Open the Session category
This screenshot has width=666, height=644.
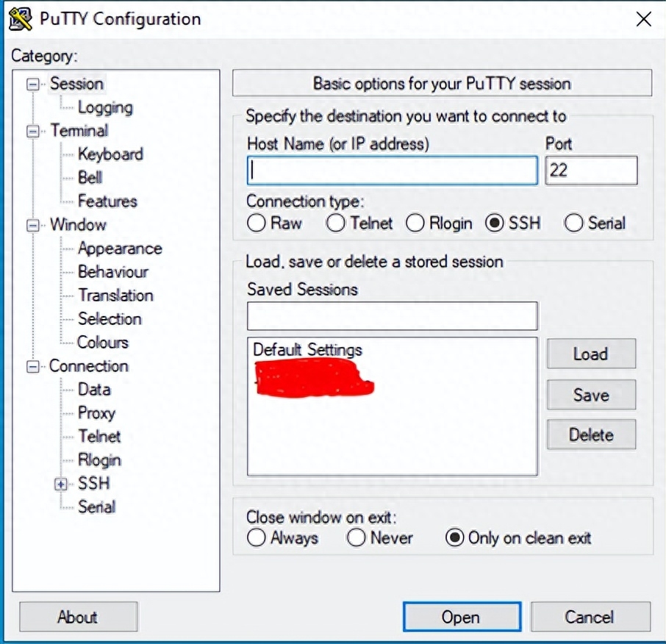76,84
